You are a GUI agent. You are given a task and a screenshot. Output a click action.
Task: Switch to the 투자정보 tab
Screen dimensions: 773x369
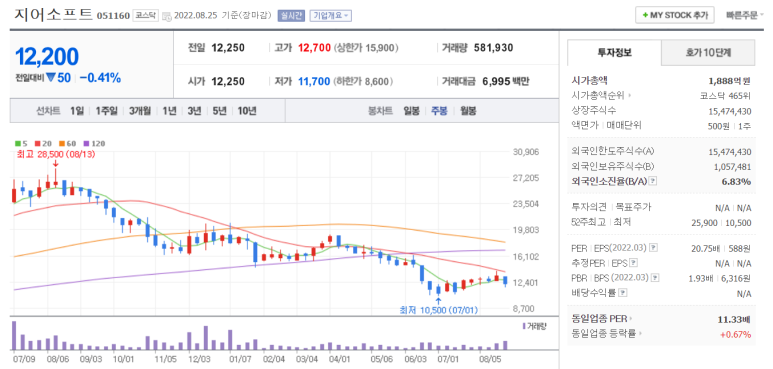pyautogui.click(x=614, y=52)
